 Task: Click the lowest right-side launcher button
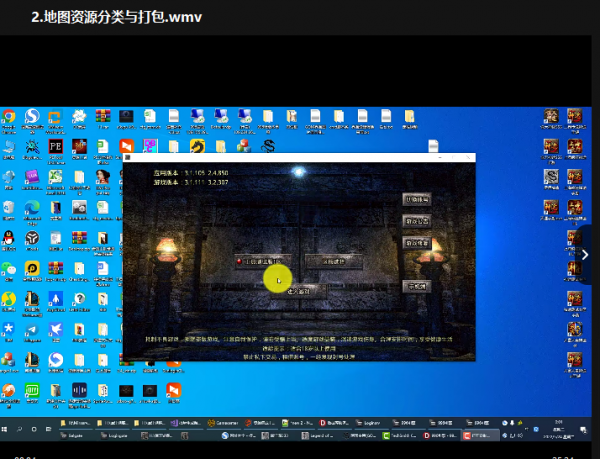(x=417, y=286)
